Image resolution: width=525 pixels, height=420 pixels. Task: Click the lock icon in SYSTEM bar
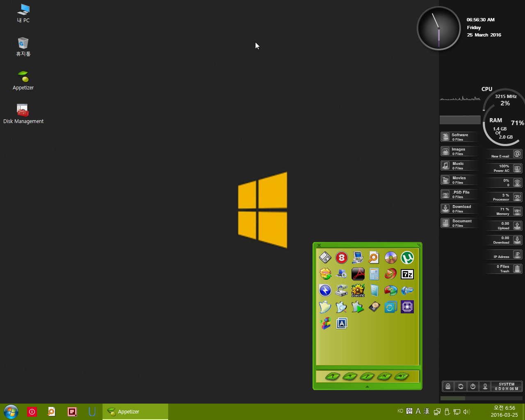tap(448, 386)
